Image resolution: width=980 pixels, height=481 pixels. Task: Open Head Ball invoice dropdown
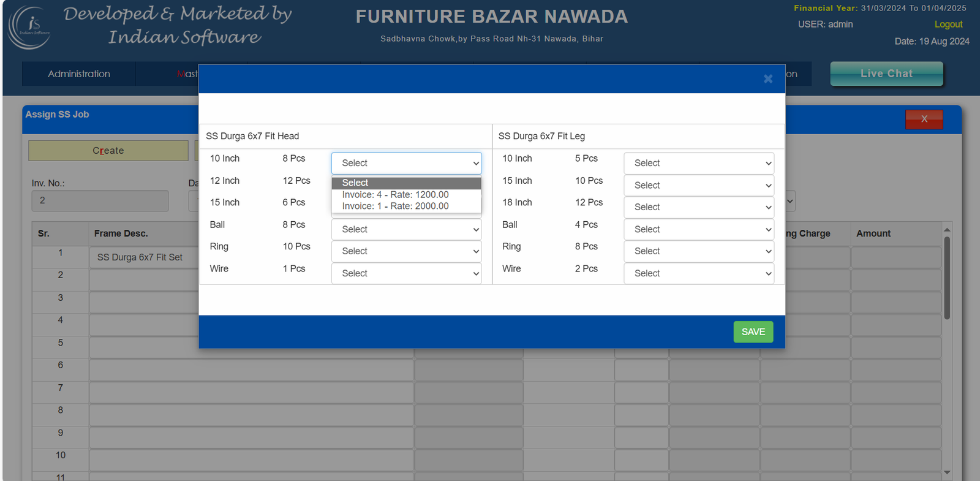(x=407, y=229)
